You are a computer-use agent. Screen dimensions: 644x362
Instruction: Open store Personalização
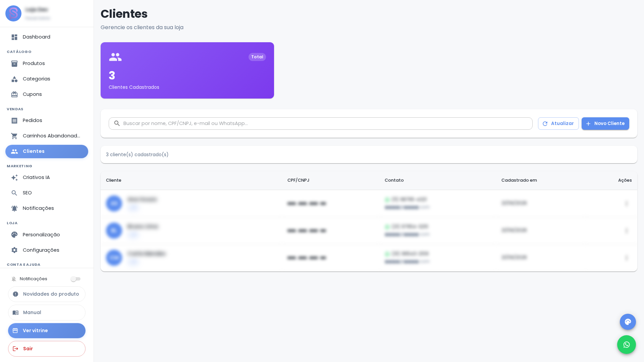click(47, 235)
